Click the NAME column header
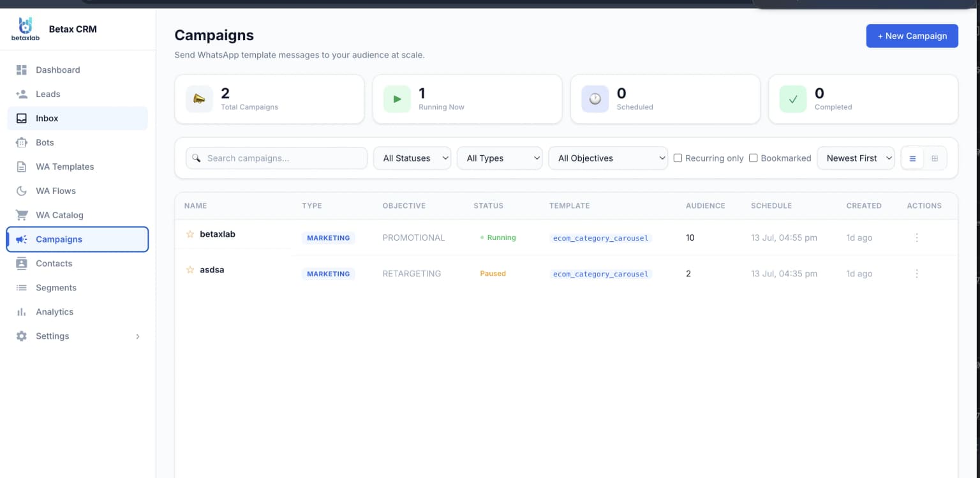 click(x=195, y=205)
